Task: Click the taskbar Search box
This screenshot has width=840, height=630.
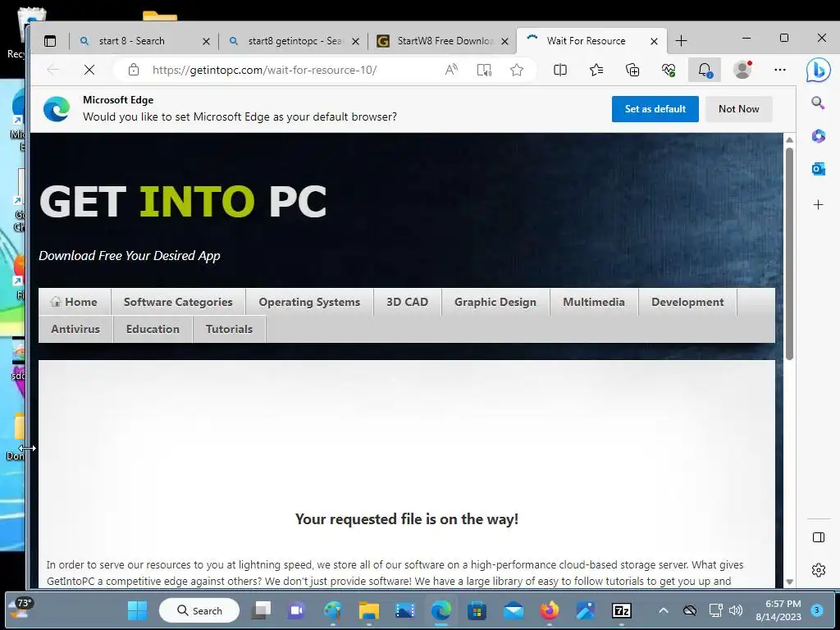Action: click(199, 610)
